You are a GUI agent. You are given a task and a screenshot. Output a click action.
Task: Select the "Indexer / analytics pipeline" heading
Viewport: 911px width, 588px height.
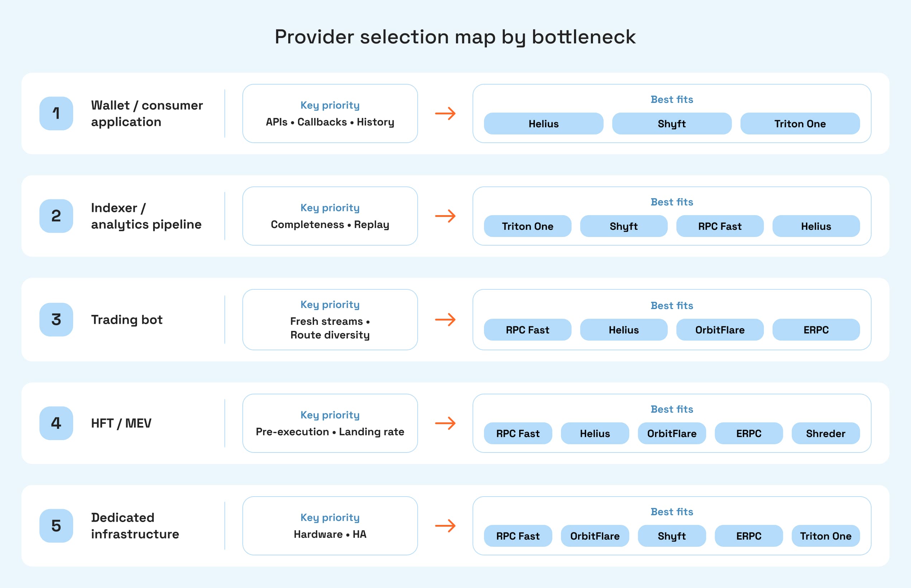pyautogui.click(x=146, y=216)
